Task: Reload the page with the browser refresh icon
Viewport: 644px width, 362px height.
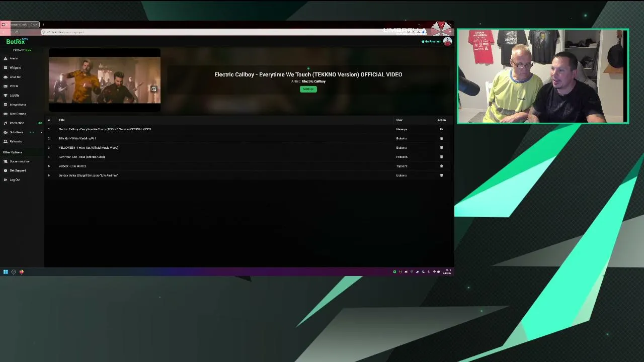Action: pos(17,32)
